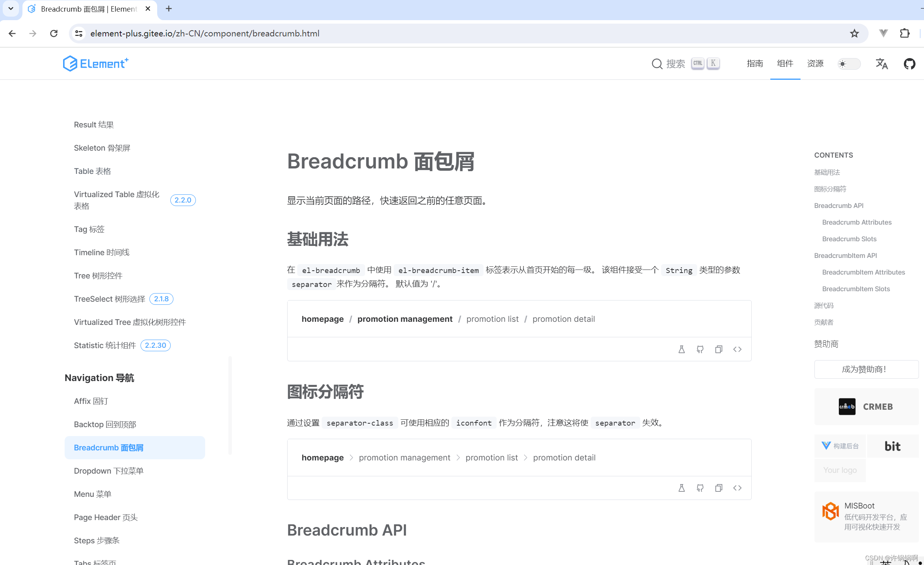
Task: Expand the tab search dropdown arrow
Action: 11,9
